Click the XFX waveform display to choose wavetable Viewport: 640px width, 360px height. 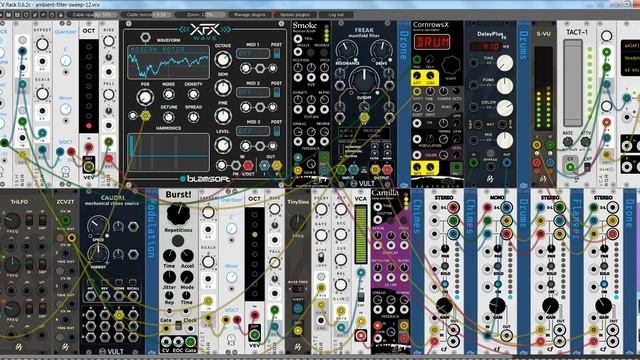coord(168,62)
